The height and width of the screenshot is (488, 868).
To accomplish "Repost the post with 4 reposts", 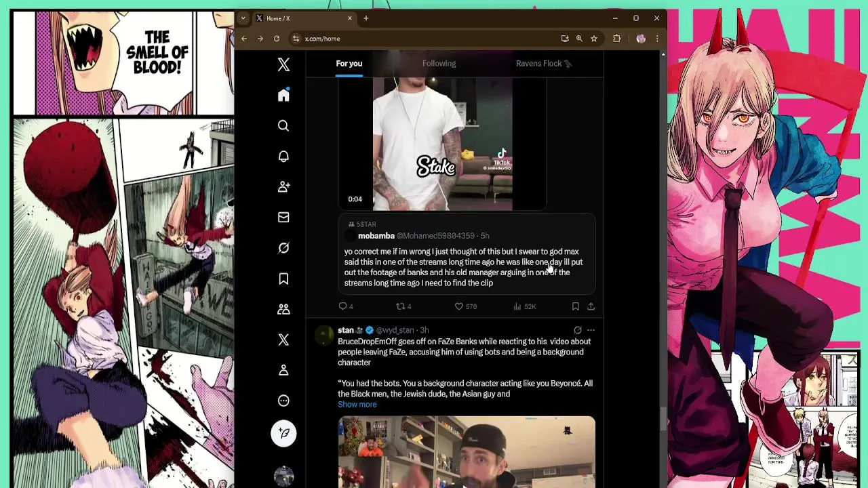I will pos(403,306).
